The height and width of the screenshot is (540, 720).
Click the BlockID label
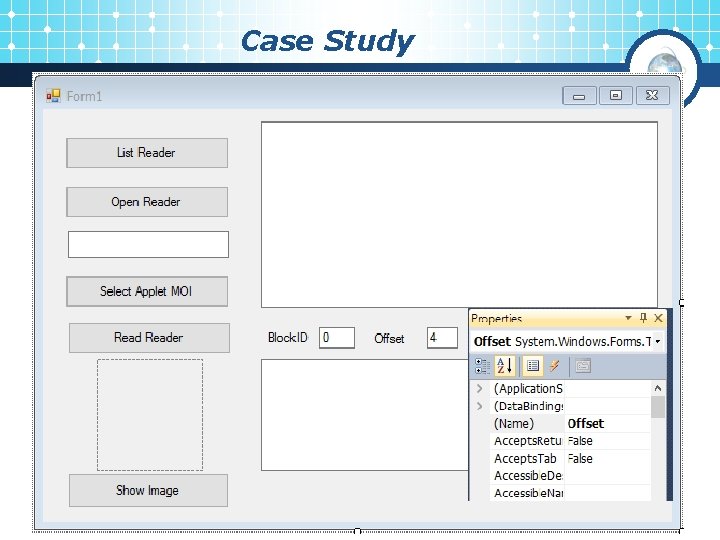(287, 338)
